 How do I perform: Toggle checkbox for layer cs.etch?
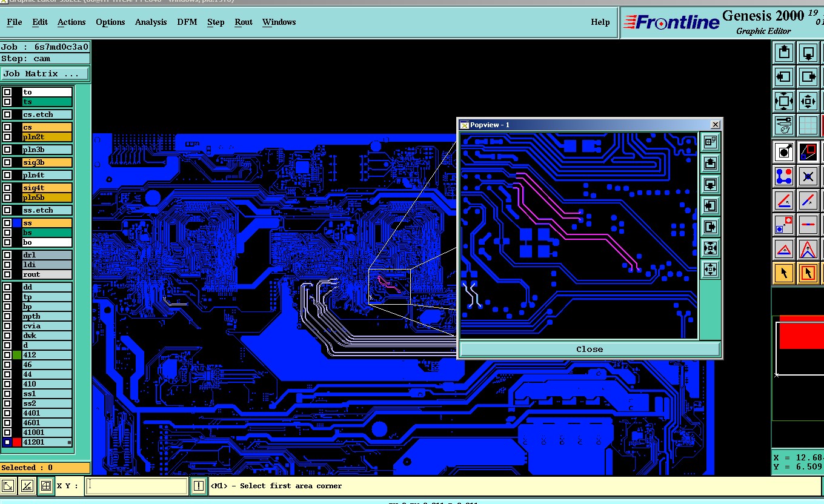[x=7, y=114]
